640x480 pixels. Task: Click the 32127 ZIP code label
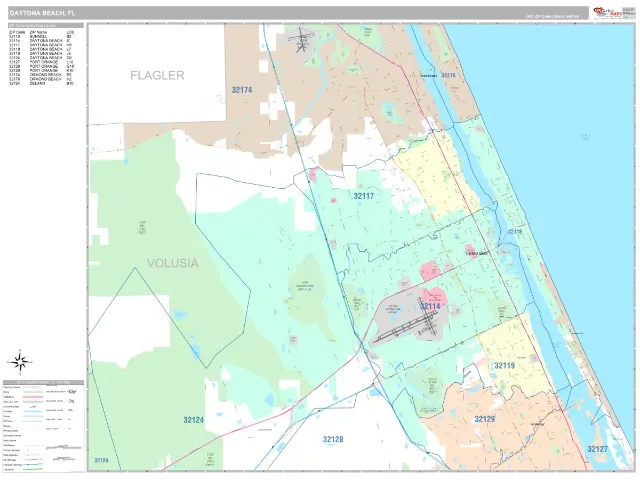(598, 449)
